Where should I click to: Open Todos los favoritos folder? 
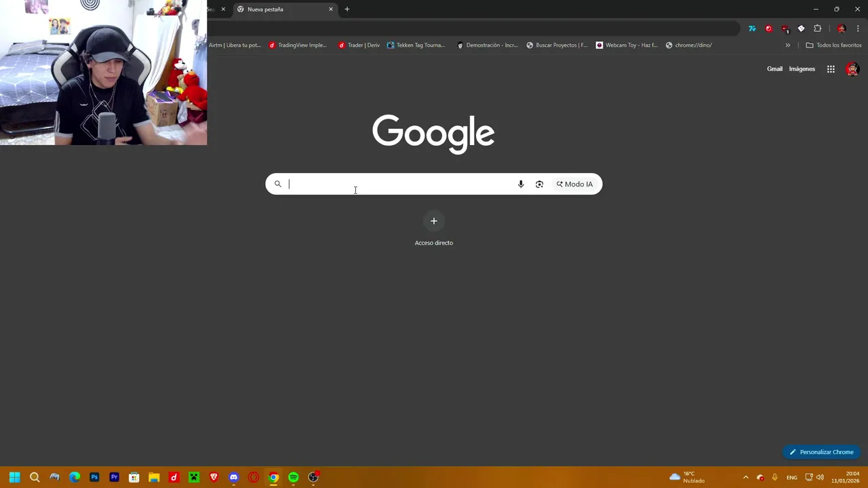(x=833, y=45)
